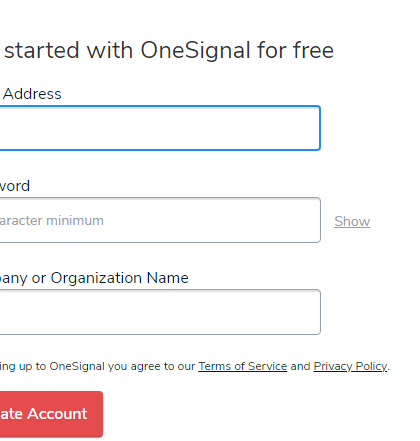Click into the Password field with minimum-character placeholder

160,220
